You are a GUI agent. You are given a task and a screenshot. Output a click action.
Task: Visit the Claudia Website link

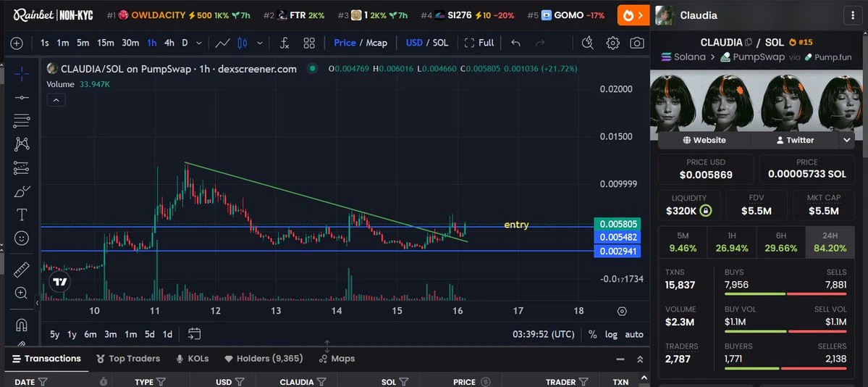704,141
